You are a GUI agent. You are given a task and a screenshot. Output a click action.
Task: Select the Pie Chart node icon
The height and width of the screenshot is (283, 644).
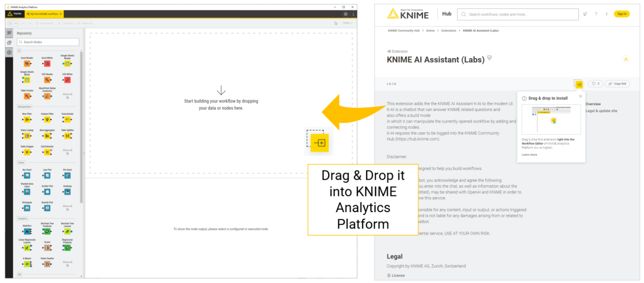pos(67,176)
